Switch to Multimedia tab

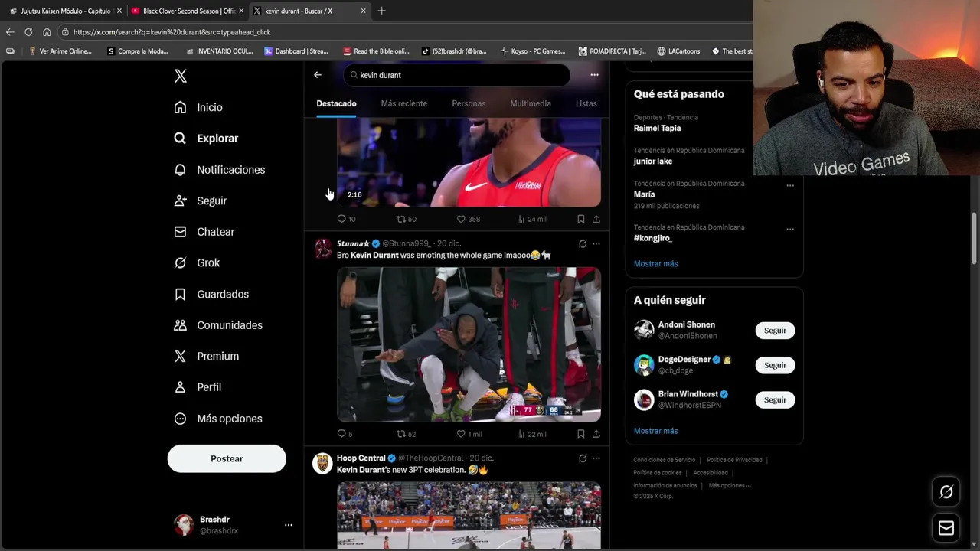point(531,103)
